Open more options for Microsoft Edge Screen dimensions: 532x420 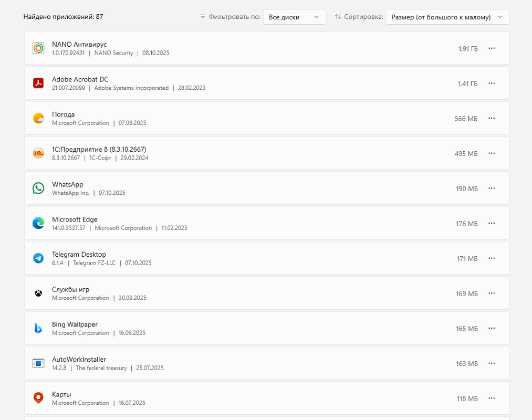click(x=491, y=223)
